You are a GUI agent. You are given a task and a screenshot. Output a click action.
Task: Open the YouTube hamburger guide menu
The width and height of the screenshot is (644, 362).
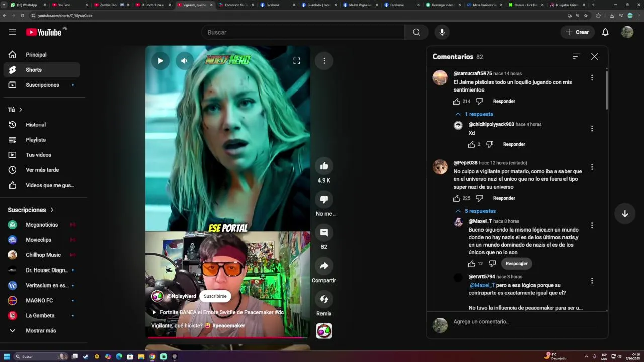pos(12,32)
